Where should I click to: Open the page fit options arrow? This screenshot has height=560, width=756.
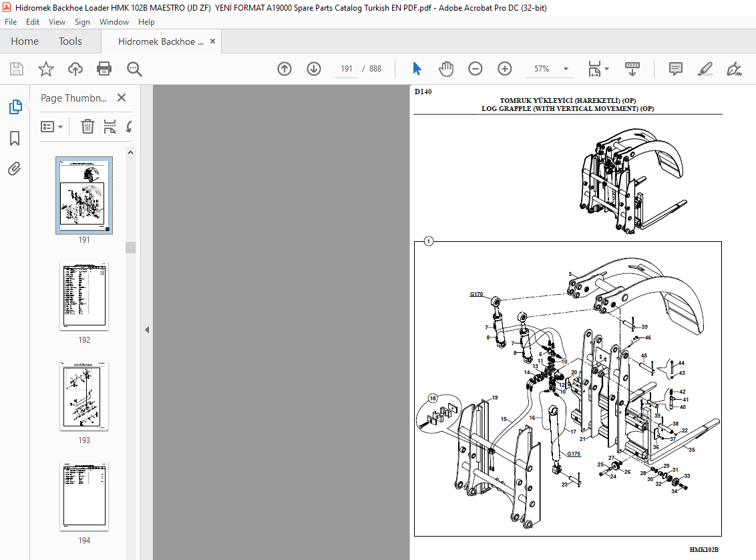tap(607, 69)
